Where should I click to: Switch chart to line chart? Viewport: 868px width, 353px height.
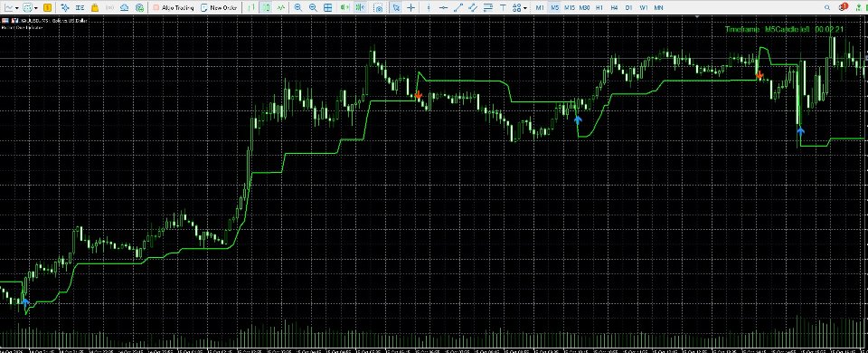tap(281, 8)
